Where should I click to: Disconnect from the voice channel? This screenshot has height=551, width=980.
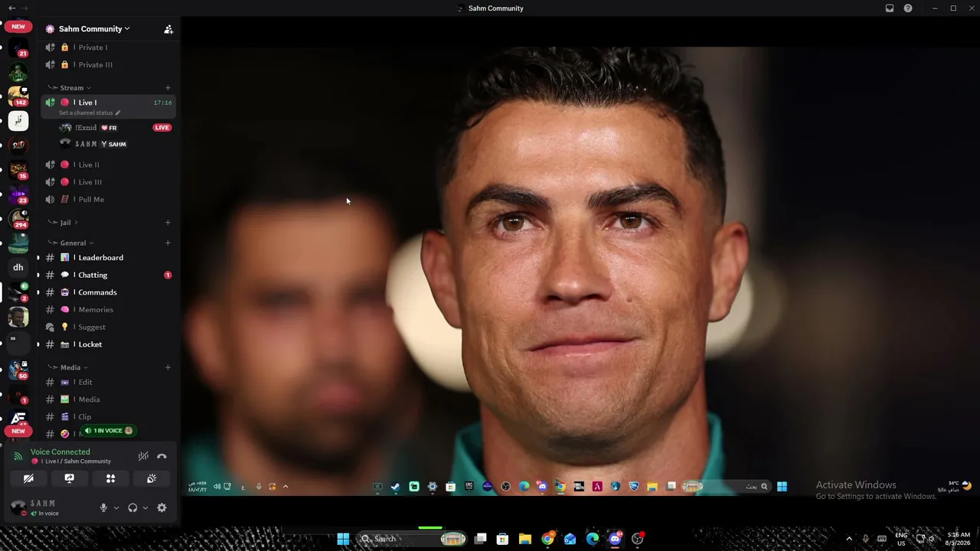[x=162, y=456]
